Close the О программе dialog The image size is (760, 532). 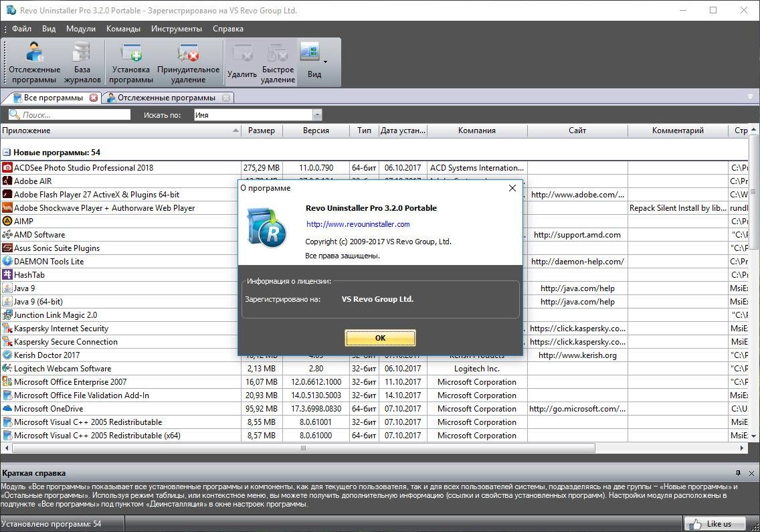pos(512,187)
